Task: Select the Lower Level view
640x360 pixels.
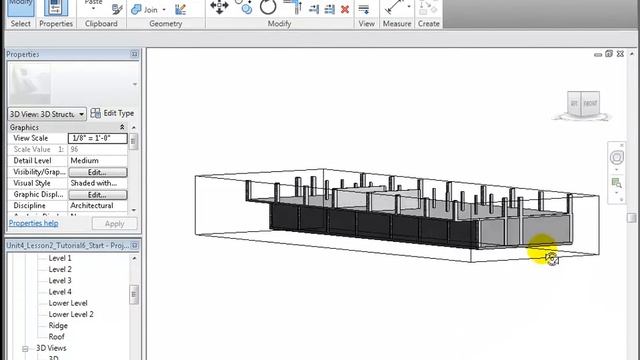Action: tap(68, 303)
